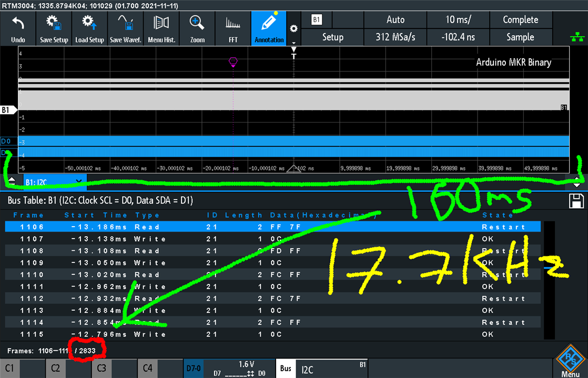This screenshot has height=378, width=588.
Task: Change the Auto trigger mode
Action: tap(396, 19)
